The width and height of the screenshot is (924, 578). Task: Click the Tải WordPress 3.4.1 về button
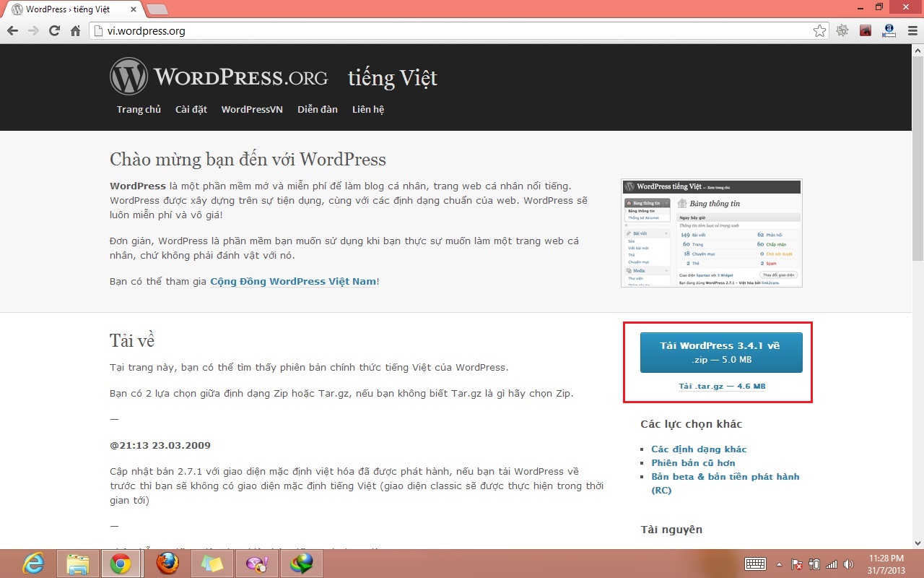coord(721,353)
